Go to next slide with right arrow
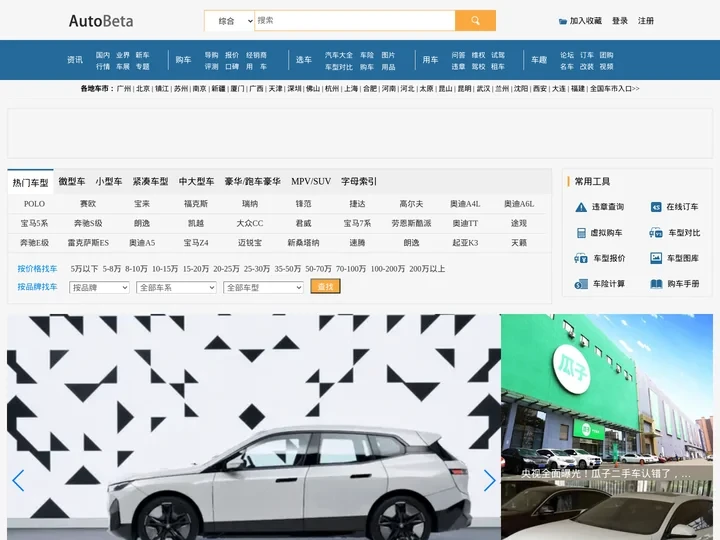Viewport: 720px width, 540px height. click(489, 481)
